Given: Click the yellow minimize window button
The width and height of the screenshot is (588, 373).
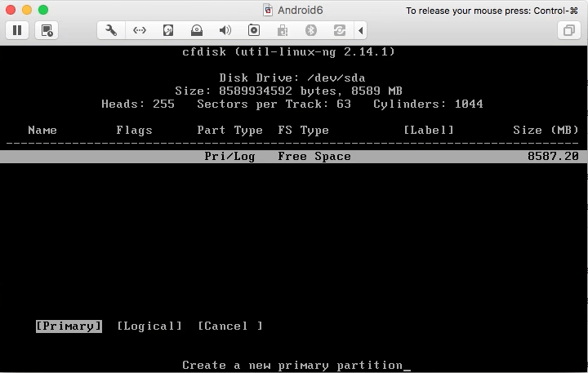Looking at the screenshot, I should (27, 10).
